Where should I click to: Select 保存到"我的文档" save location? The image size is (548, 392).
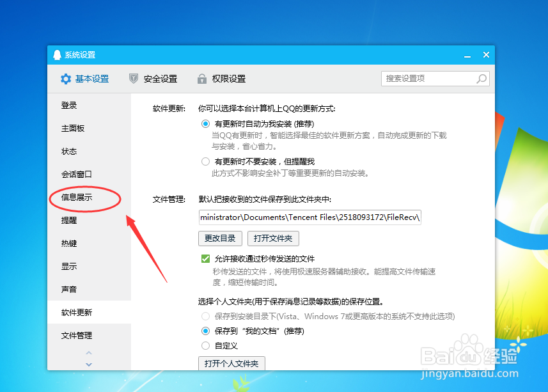tap(205, 331)
